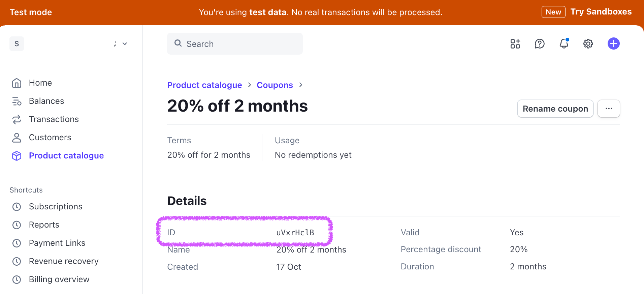Open the settings gear icon
644x294 pixels.
(588, 44)
